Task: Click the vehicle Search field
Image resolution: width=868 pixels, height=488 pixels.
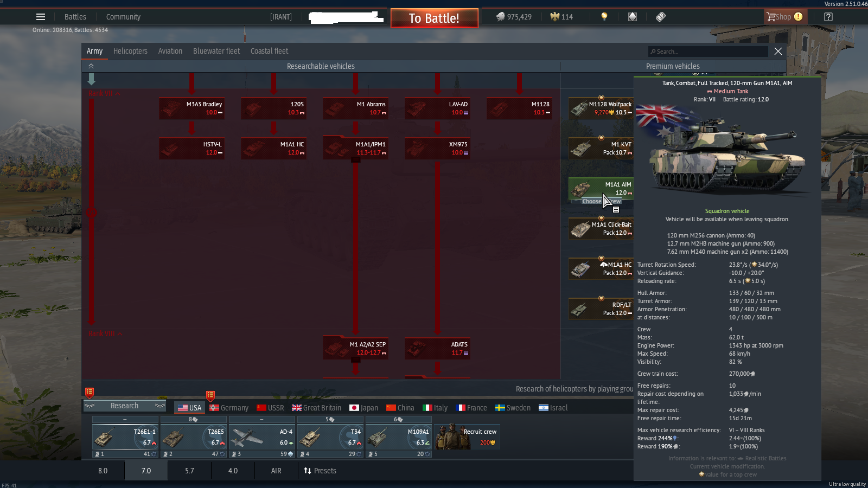Action: click(x=708, y=52)
